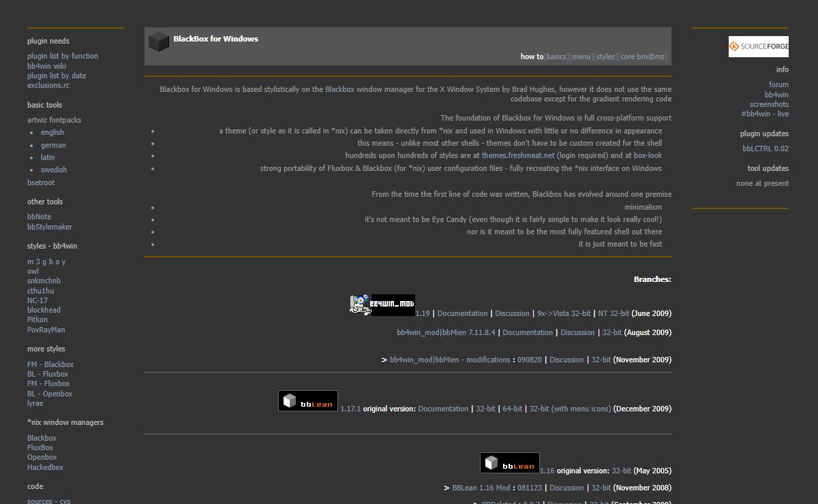
Task: Open the screenshots link
Action: click(x=769, y=104)
